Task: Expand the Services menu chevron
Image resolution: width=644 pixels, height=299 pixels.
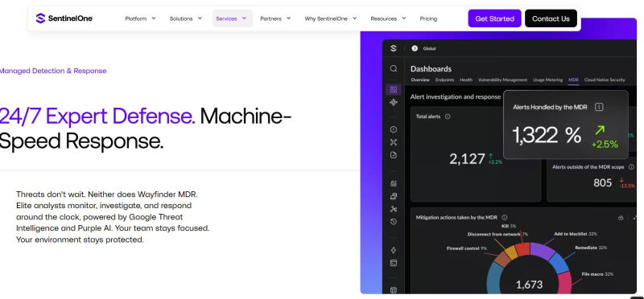Action: (244, 18)
